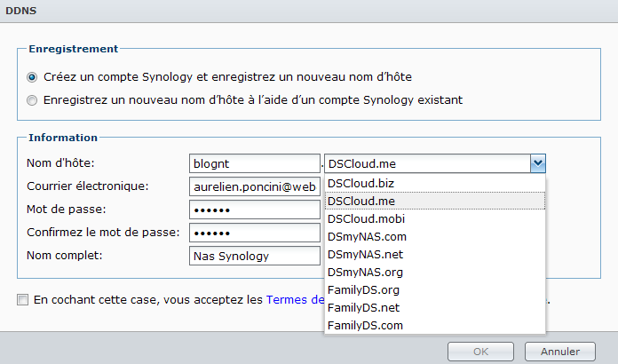Screen dimensions: 618x364
Task: Click the Nom complet text field
Action: pos(254,256)
